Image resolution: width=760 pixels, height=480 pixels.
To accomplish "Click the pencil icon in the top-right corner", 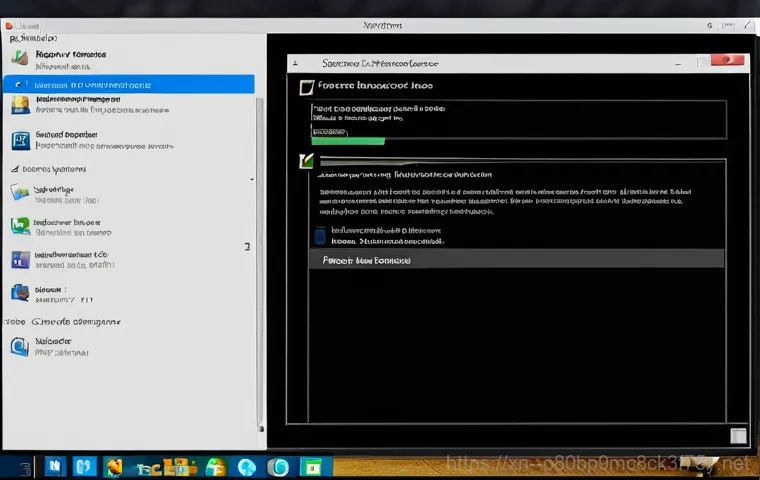I will point(746,25).
